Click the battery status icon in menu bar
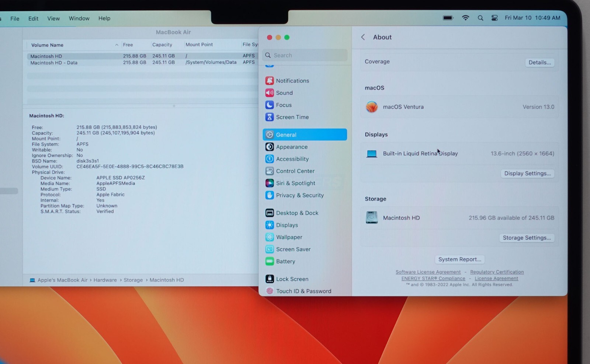The image size is (590, 364). [448, 18]
